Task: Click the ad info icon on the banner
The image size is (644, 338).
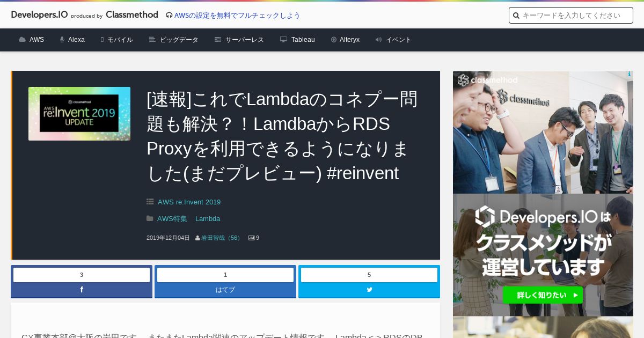Action: click(630, 75)
